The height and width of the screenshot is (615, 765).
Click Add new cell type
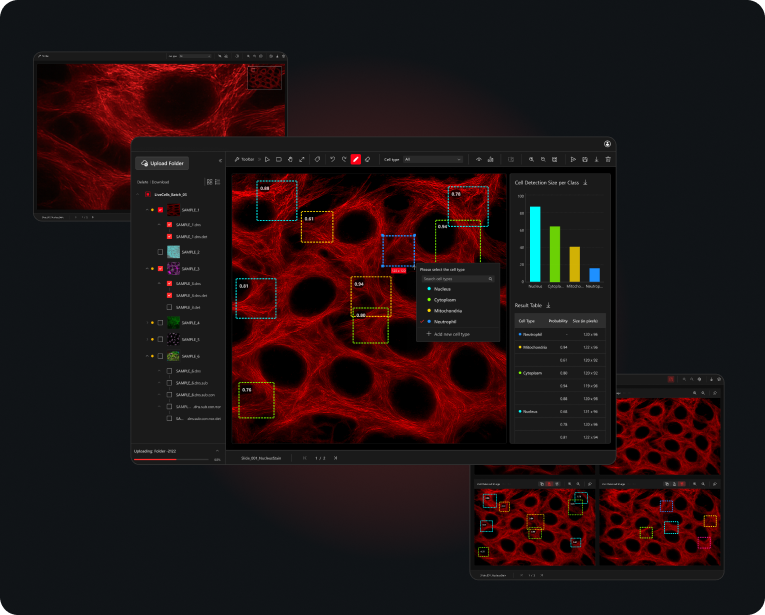click(x=448, y=334)
